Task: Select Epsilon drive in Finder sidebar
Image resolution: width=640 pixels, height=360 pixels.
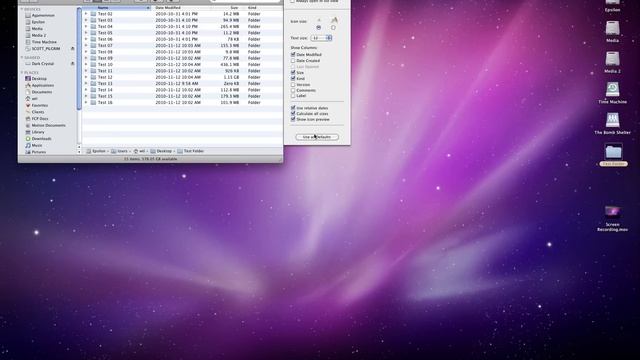Action: point(35,22)
